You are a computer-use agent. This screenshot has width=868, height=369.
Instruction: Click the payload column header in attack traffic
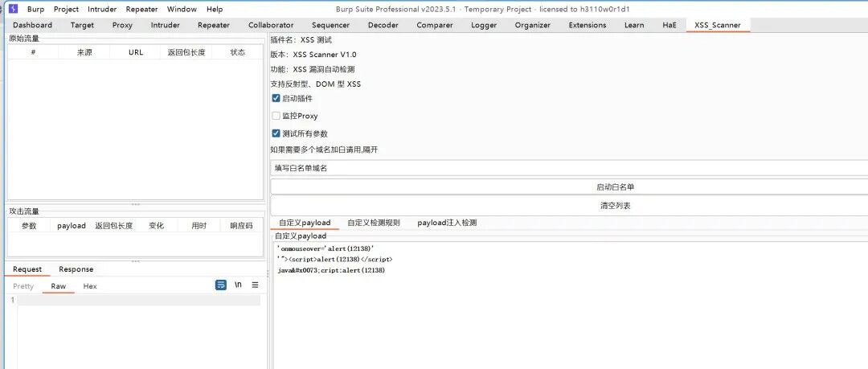point(72,225)
